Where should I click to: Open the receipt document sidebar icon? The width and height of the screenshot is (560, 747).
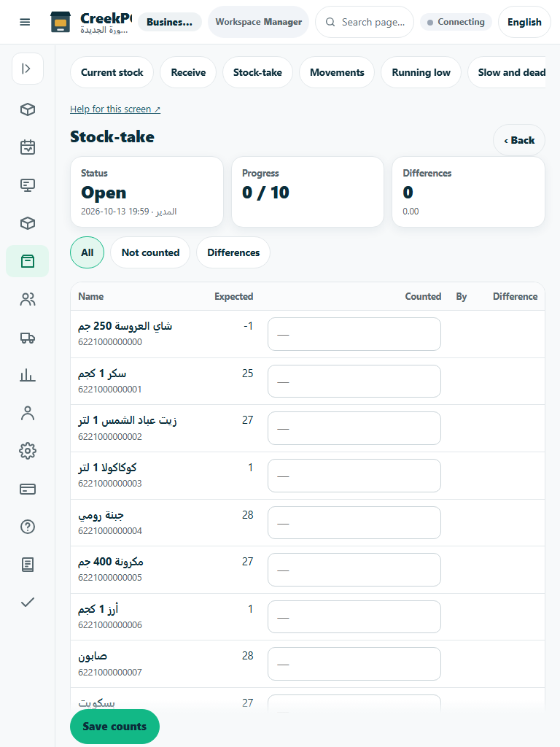pyautogui.click(x=28, y=565)
